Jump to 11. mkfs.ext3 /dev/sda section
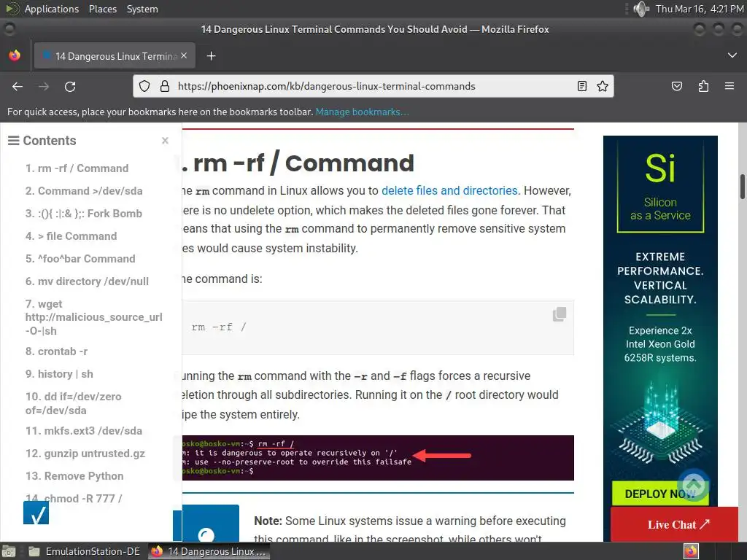Image resolution: width=747 pixels, height=560 pixels. pyautogui.click(x=84, y=431)
